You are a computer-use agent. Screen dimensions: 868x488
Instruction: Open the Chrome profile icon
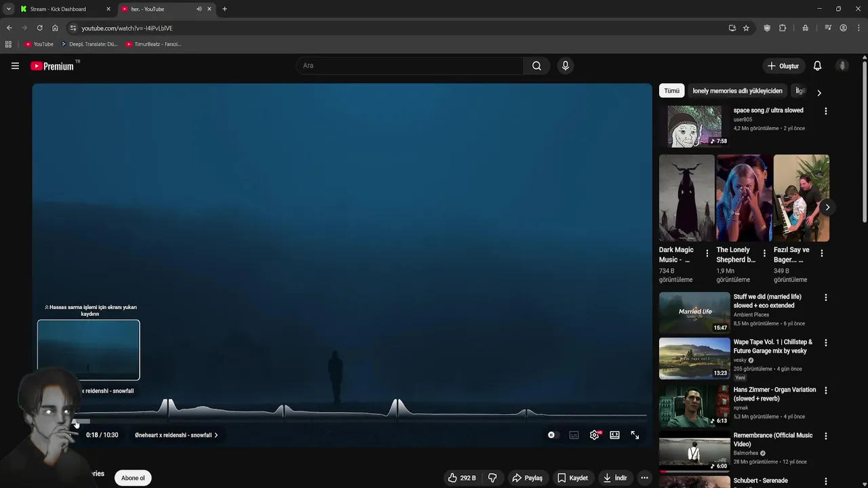(x=843, y=28)
